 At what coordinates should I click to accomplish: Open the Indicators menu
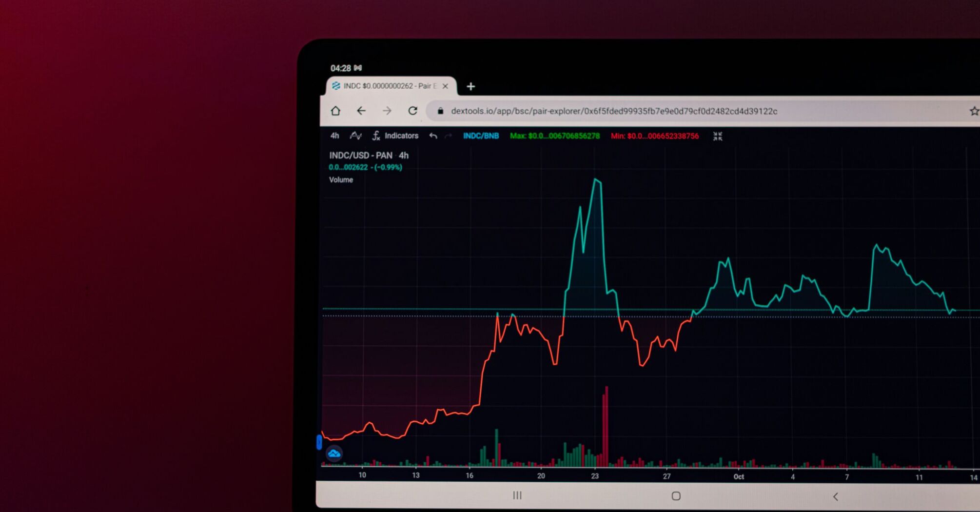395,136
